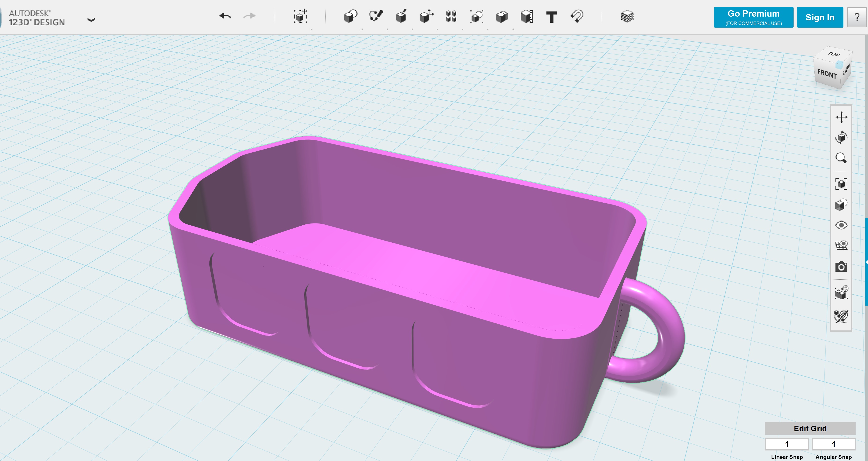Undo the last action
Image resolution: width=868 pixels, height=461 pixels.
(x=225, y=16)
